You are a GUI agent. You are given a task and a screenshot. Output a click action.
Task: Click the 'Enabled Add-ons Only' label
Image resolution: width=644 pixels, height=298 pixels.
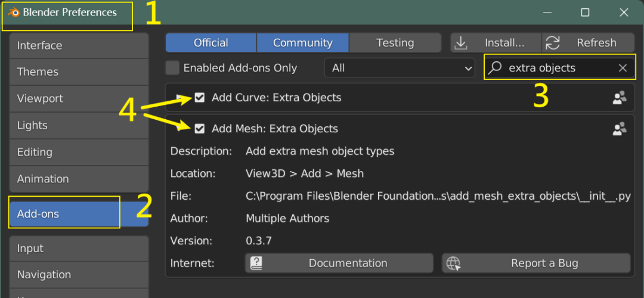[x=240, y=68]
